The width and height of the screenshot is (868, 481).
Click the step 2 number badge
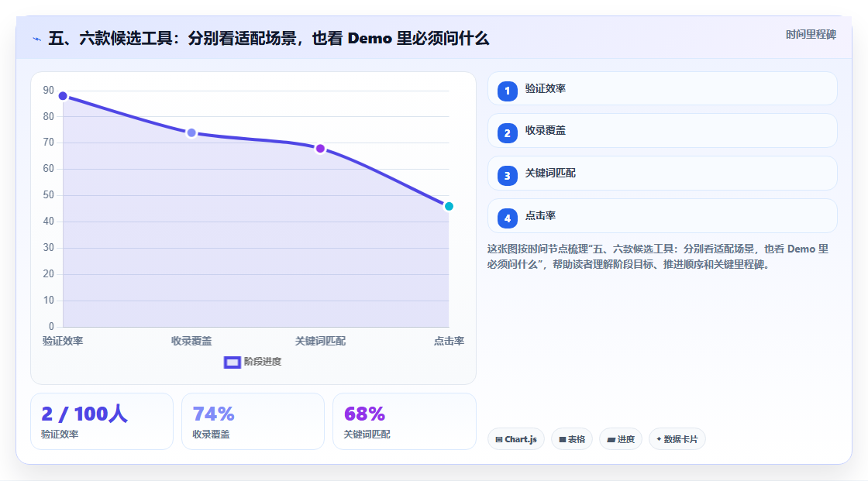507,133
